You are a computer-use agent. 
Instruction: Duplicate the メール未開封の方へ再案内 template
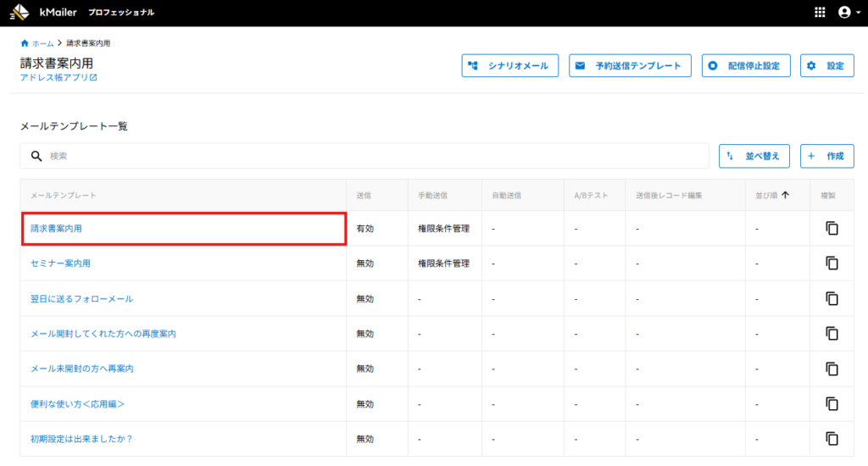pyautogui.click(x=832, y=369)
